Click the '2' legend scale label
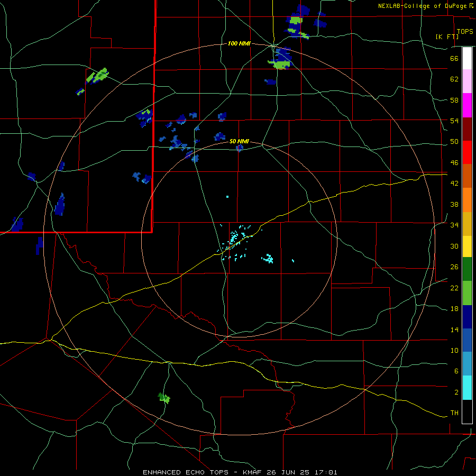The image size is (476, 476). tap(456, 392)
